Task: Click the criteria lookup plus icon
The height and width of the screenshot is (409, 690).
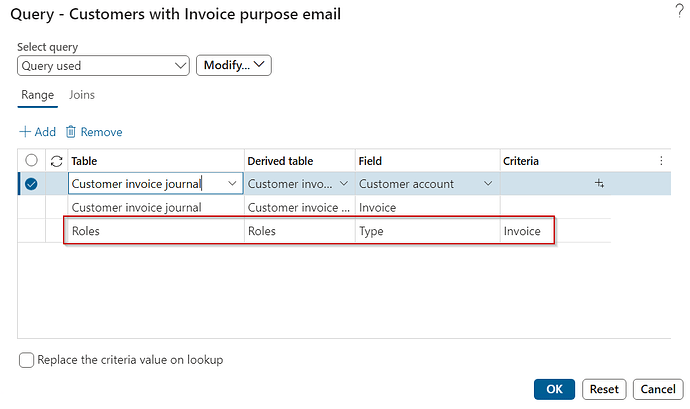Action: (599, 183)
